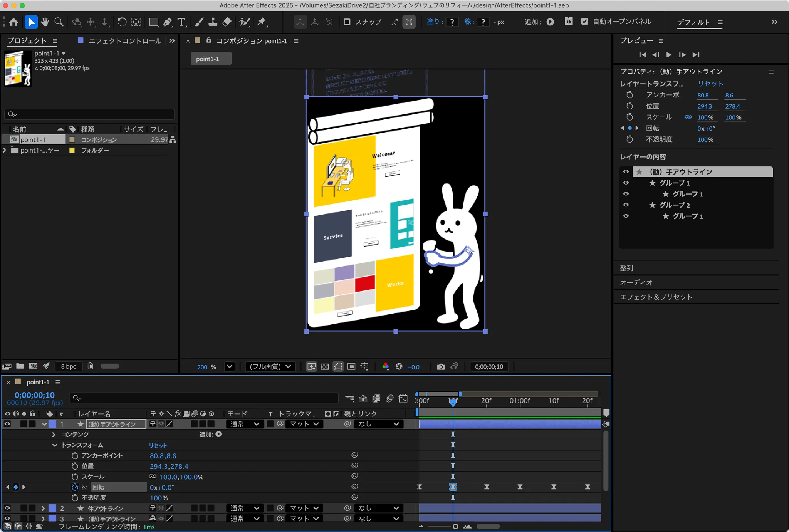Click the 塗り fill color swatch

[452, 22]
